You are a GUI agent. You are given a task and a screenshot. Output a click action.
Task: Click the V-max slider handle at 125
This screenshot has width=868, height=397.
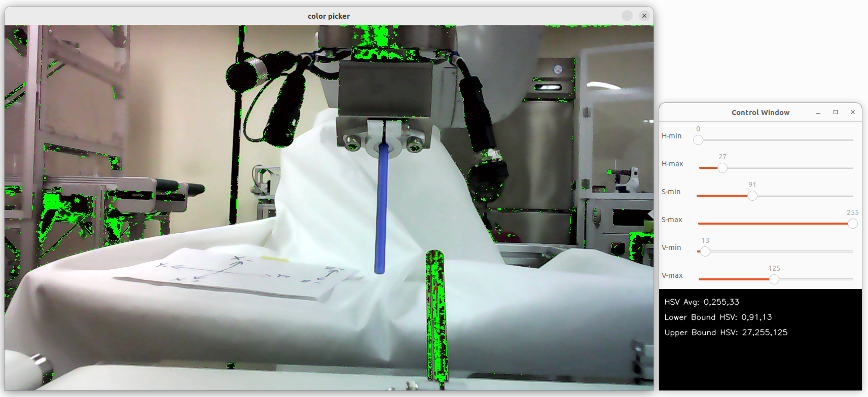774,279
